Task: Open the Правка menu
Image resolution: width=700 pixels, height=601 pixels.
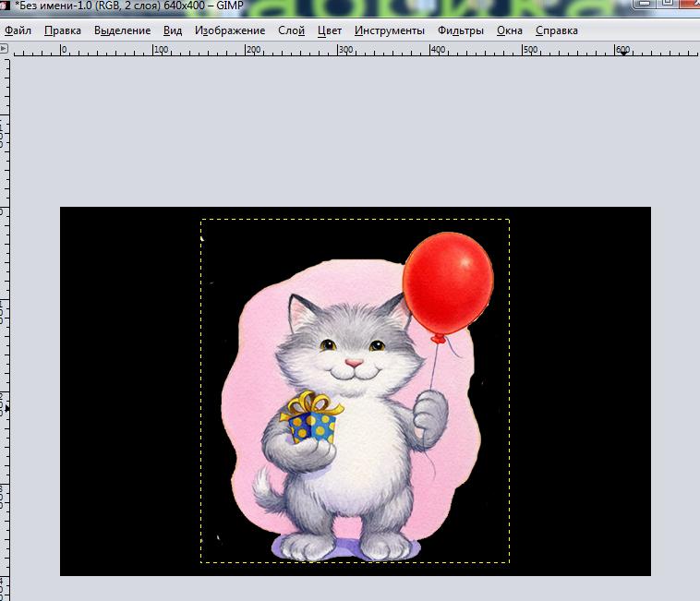Action: (x=63, y=30)
